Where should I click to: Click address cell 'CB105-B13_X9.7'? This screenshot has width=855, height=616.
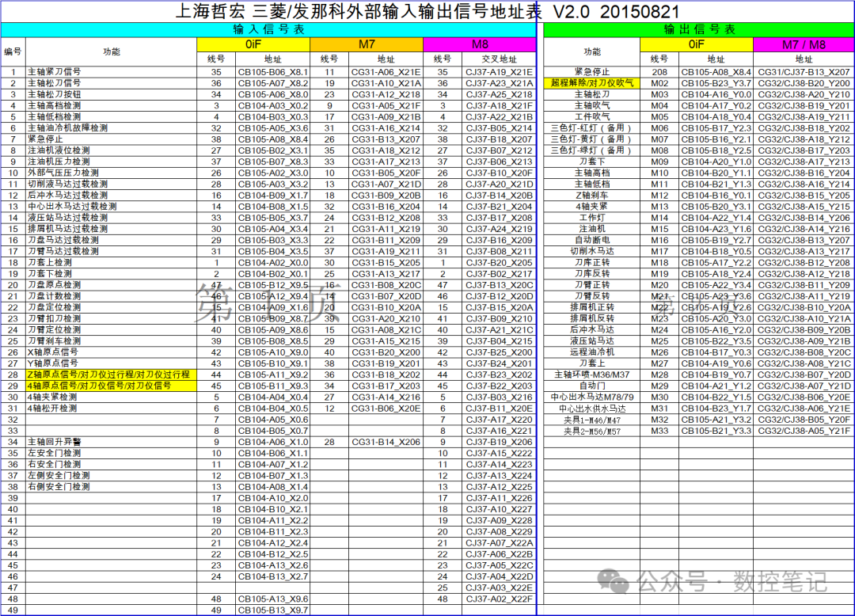pyautogui.click(x=272, y=610)
